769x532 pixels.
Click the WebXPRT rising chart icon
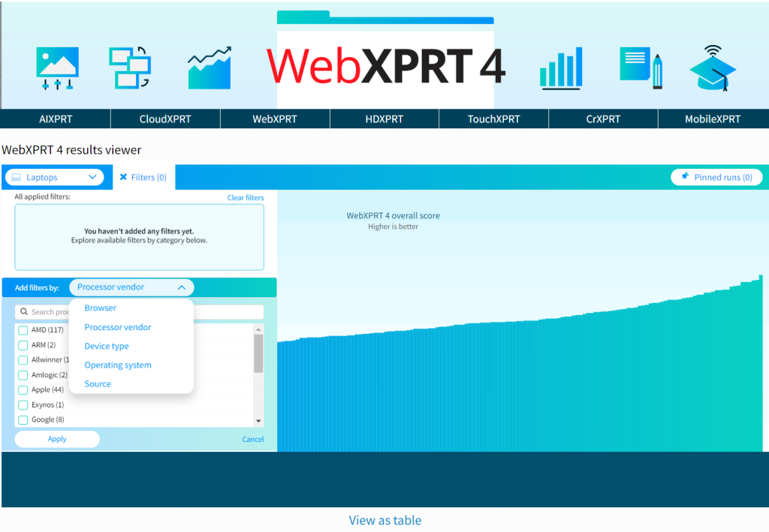(210, 68)
